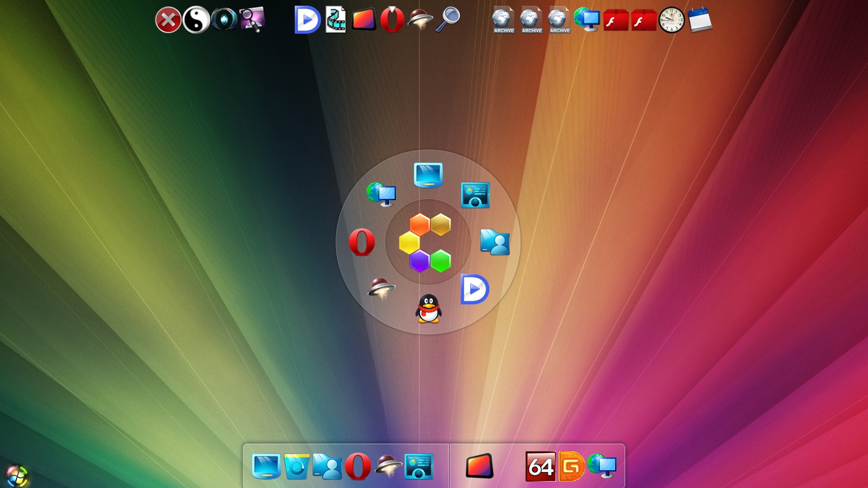The width and height of the screenshot is (868, 488).
Task: Launch Opera browser from the top dock
Action: pyautogui.click(x=392, y=20)
